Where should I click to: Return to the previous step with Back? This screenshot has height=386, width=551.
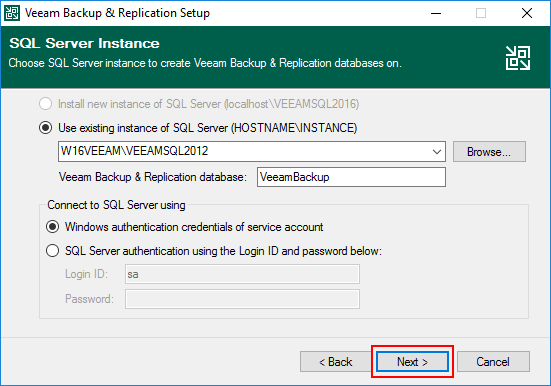(x=336, y=361)
